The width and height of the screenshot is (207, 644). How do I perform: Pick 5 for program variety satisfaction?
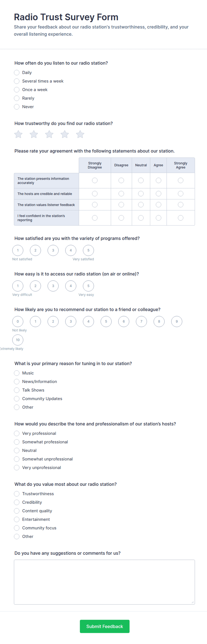88,250
